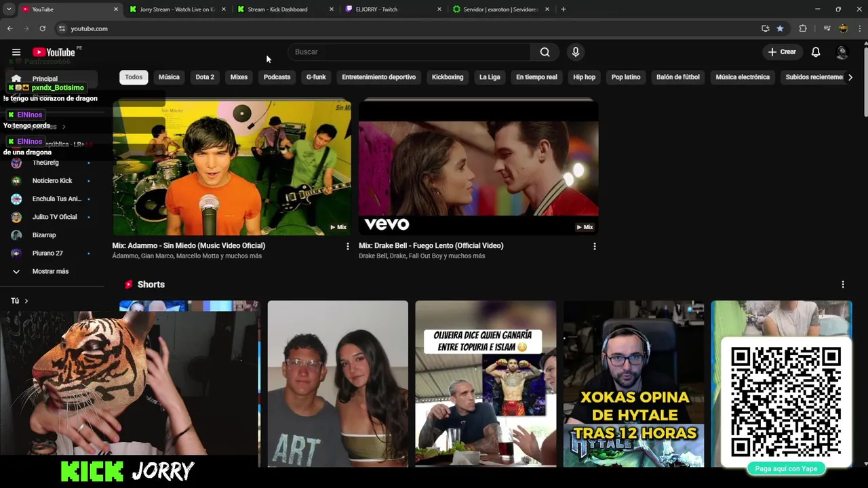Open the Drake Bell Fuego Lento thumbnail

(x=478, y=167)
